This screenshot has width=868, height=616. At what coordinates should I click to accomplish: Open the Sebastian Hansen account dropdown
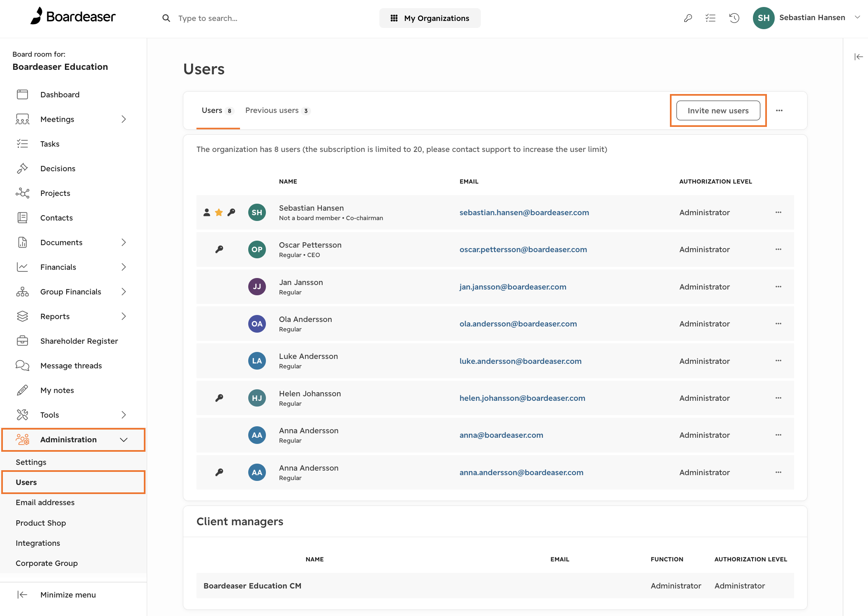857,17
